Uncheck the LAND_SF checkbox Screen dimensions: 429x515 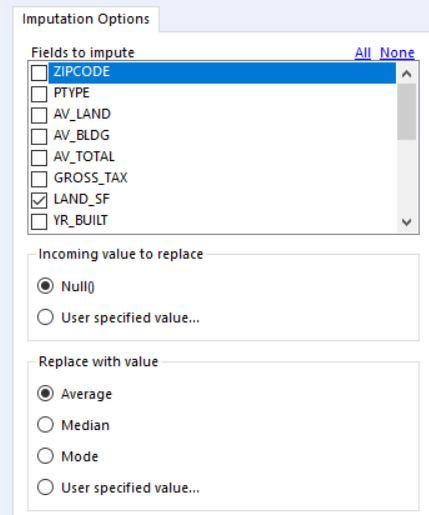tap(39, 200)
